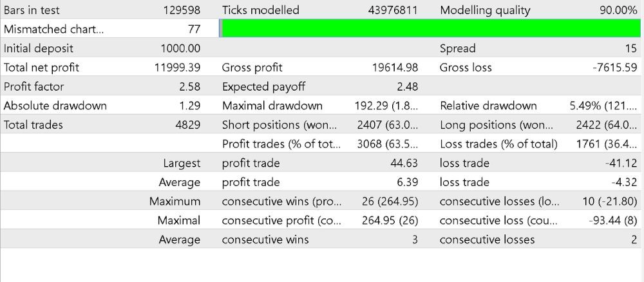Select the Initial deposit value 1000.00
The image size is (644, 282).
pyautogui.click(x=180, y=48)
